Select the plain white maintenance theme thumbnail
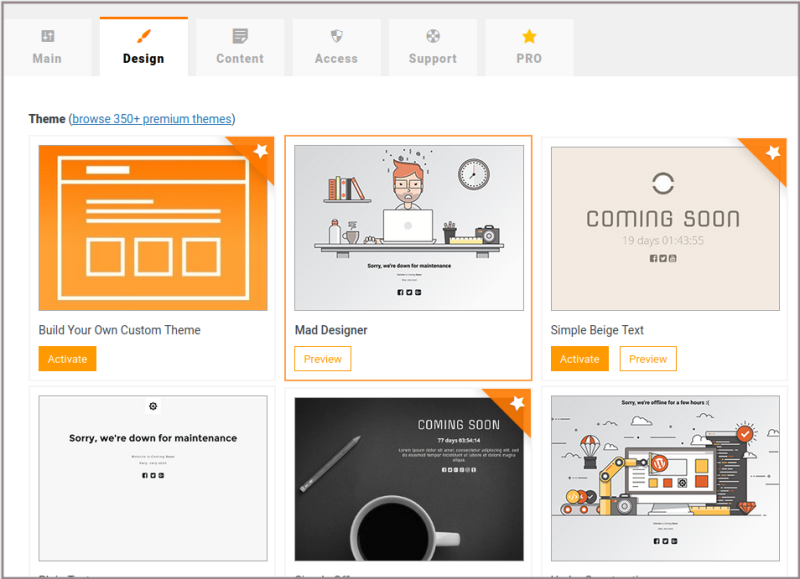This screenshot has width=800, height=579. pyautogui.click(x=153, y=478)
